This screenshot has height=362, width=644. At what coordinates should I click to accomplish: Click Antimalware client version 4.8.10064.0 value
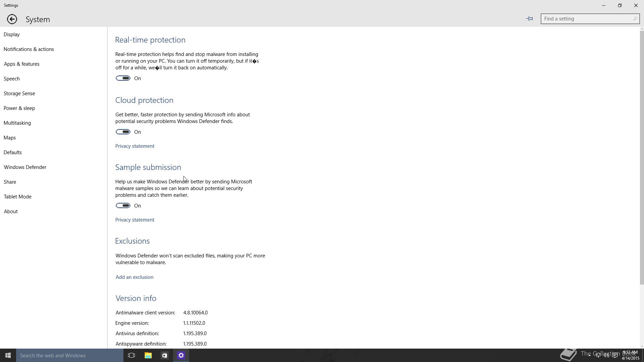pos(196,313)
